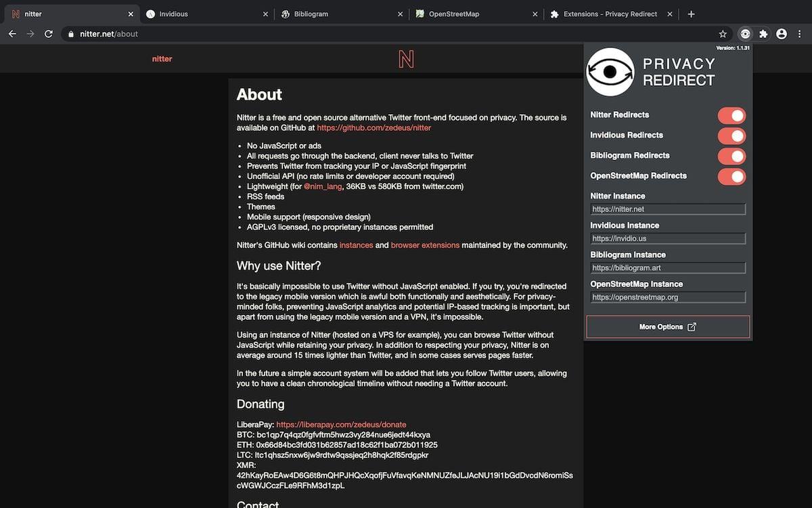
Task: Close the Extensions - Privacy Redirect tab
Action: pos(670,14)
